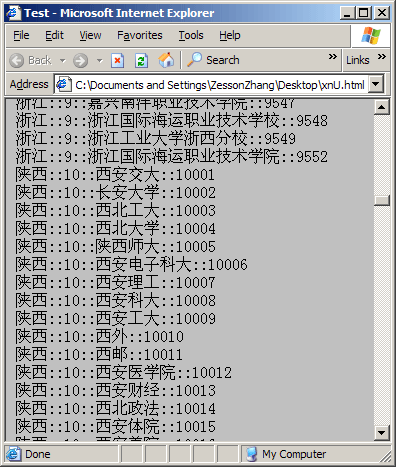This screenshot has height=467, width=396.
Task: Click the Links toolbar label
Action: coord(358,60)
